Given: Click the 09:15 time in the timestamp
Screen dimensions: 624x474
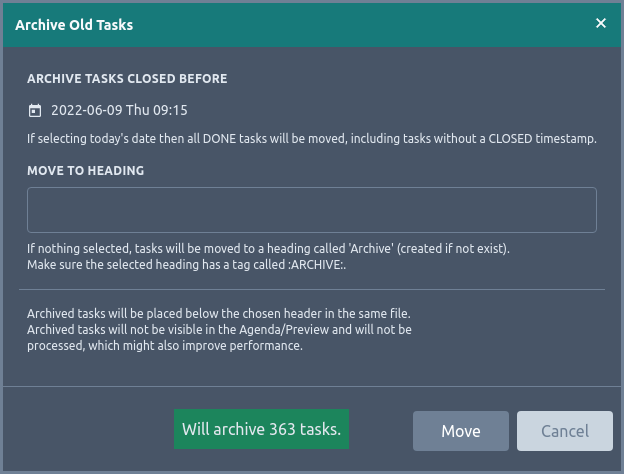Looking at the screenshot, I should [x=170, y=110].
